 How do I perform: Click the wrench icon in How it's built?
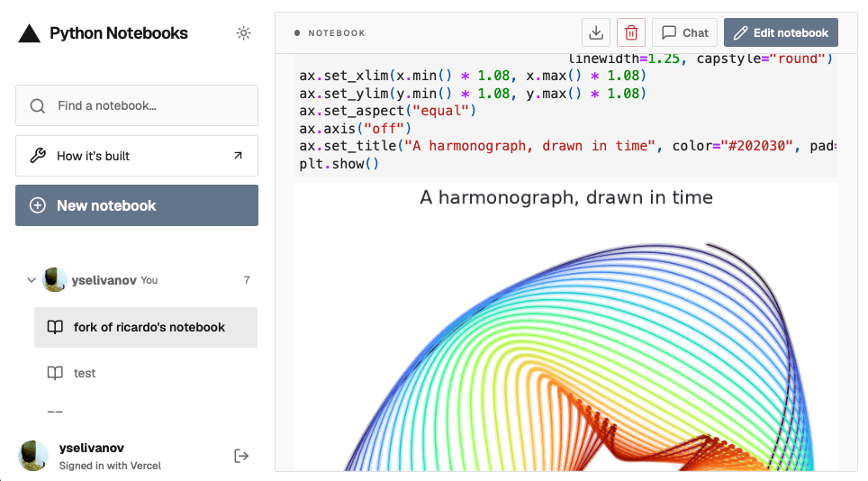(38, 156)
